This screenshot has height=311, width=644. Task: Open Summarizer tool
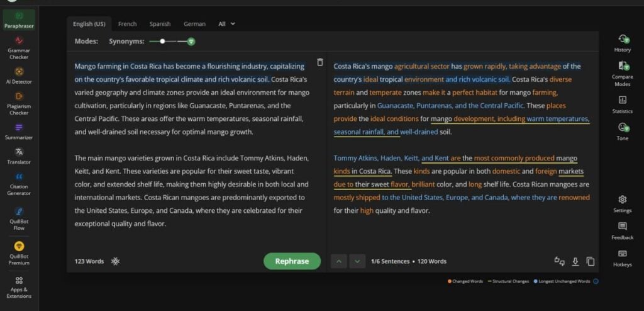19,132
